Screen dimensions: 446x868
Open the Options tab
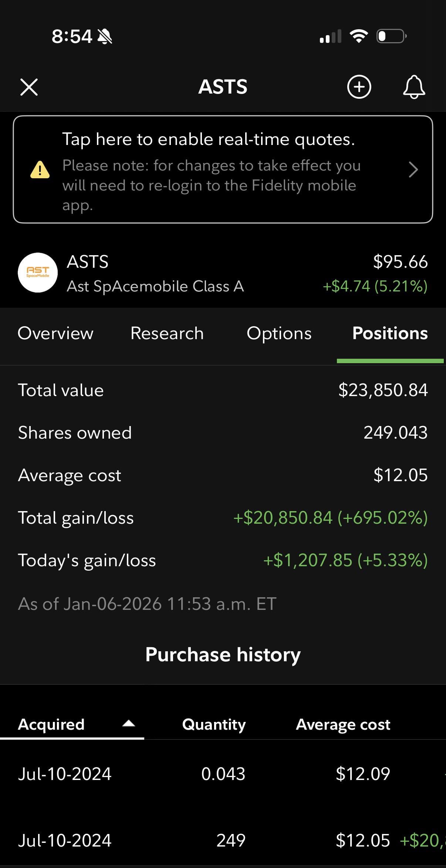pos(279,333)
